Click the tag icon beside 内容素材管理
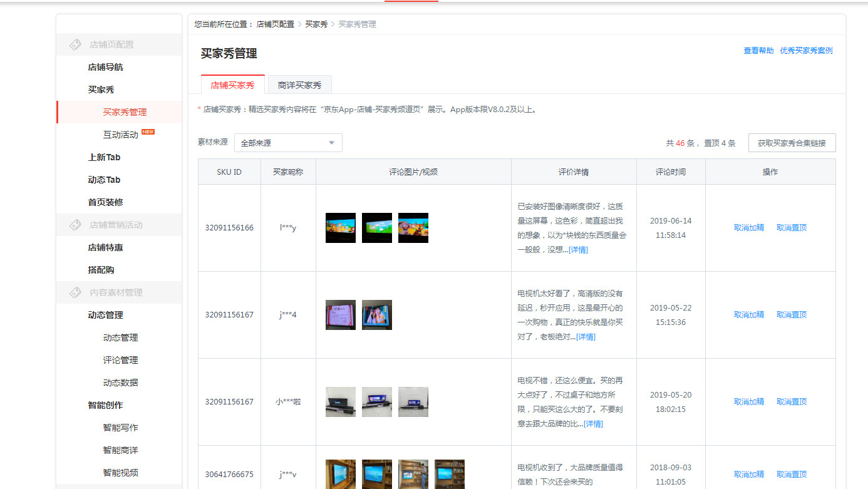868x489 pixels. point(75,292)
